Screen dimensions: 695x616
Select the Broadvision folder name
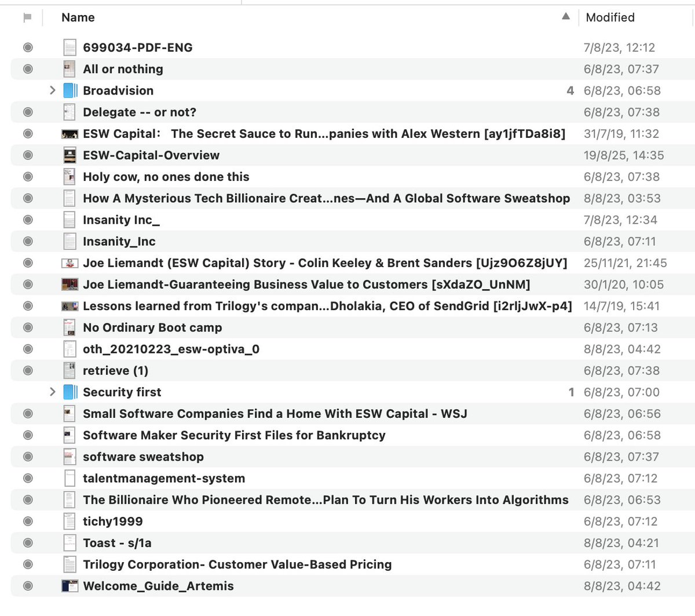118,90
